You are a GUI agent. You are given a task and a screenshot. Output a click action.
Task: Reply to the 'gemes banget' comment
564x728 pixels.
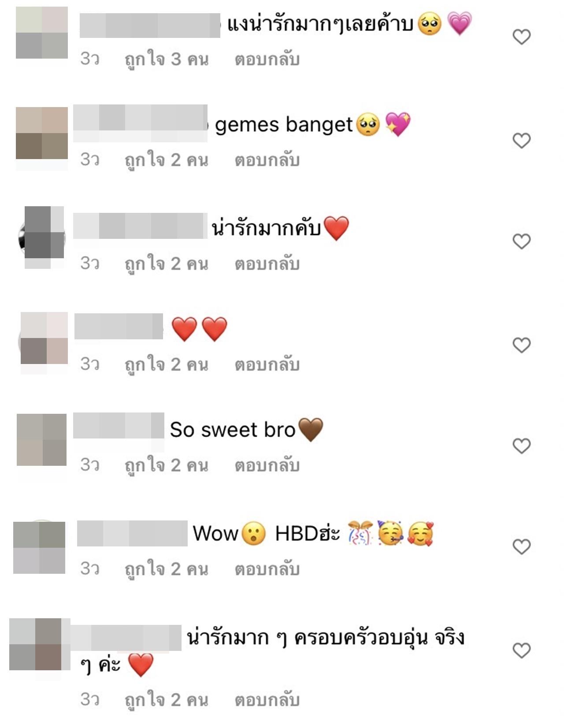(x=267, y=160)
